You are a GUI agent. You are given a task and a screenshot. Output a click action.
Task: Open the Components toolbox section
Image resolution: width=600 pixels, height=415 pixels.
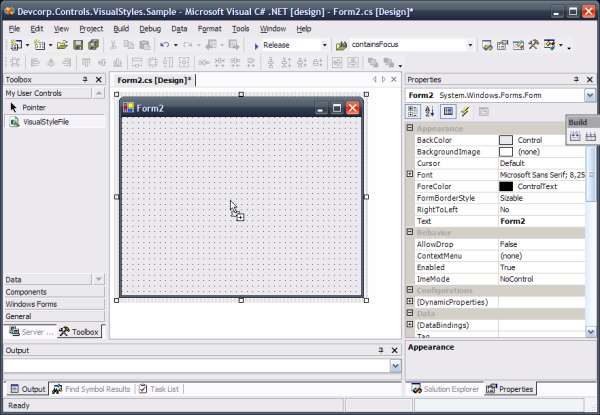click(x=54, y=292)
